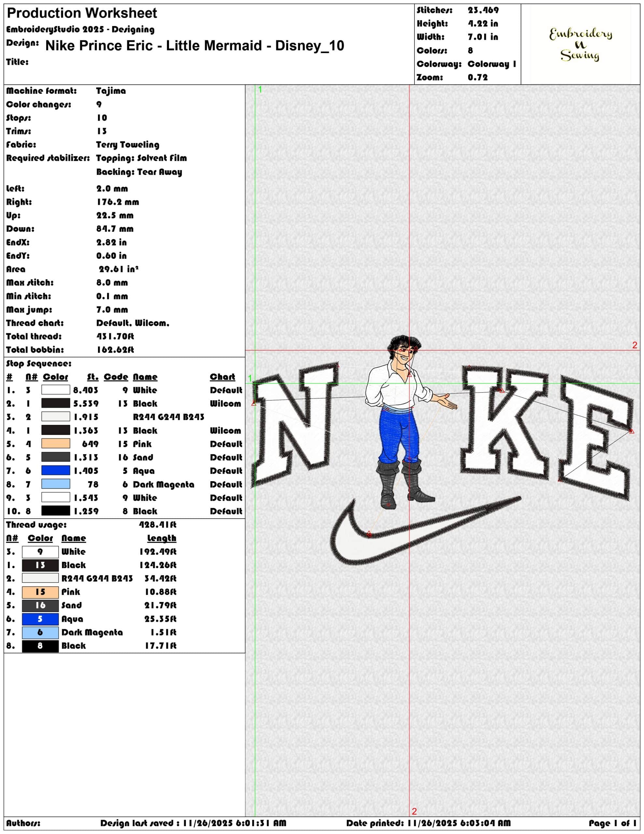Click the 'St.' column header
Image resolution: width=644 pixels, height=834 pixels.
point(93,377)
